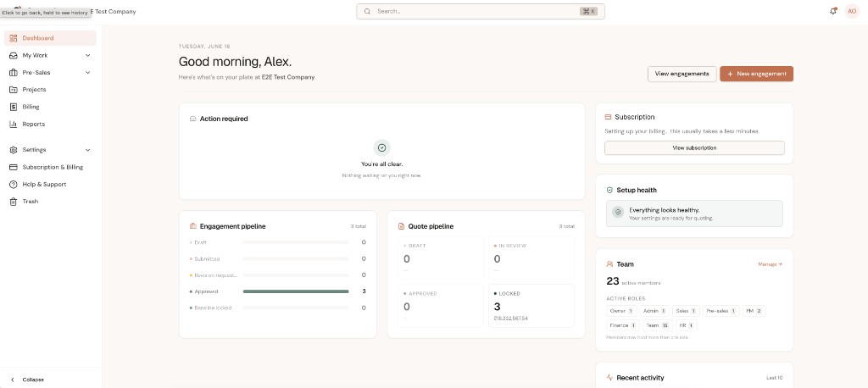Click the Action required inbox icon
This screenshot has height=388, width=868.
tap(192, 119)
